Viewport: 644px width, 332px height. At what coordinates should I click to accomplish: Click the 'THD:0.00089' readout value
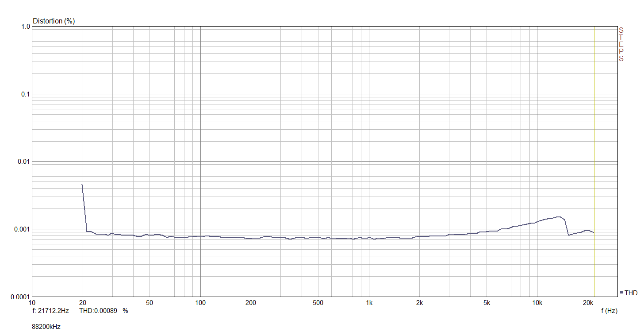98,311
